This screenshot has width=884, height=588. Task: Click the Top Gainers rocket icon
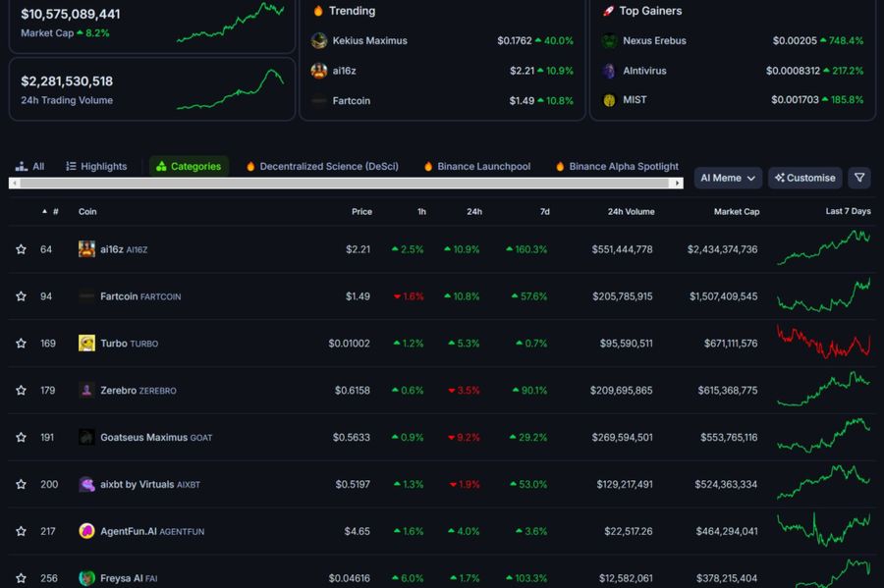point(608,11)
